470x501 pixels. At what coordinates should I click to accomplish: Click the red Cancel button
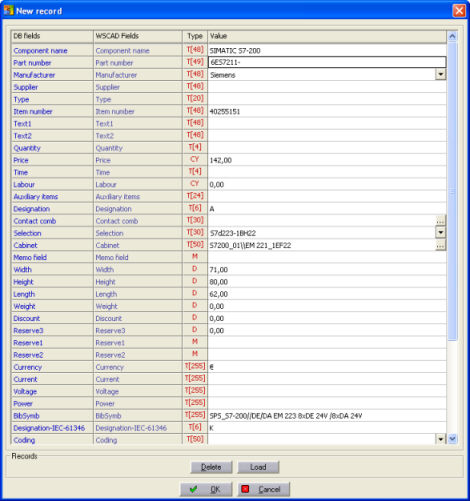coord(264,489)
